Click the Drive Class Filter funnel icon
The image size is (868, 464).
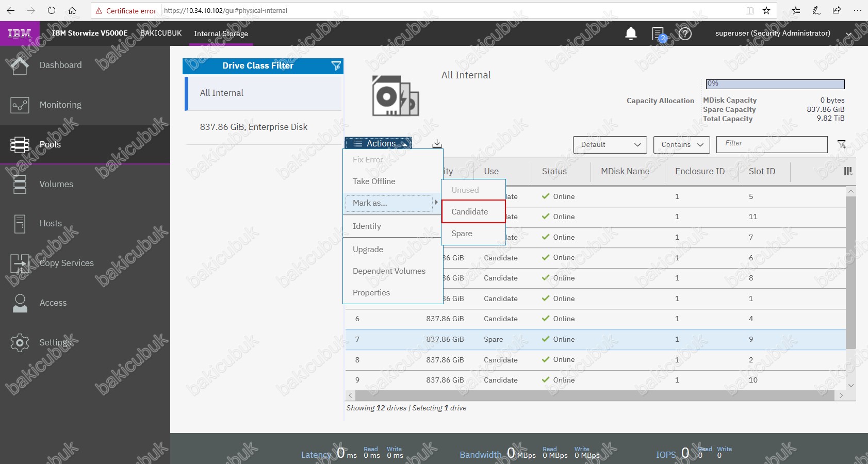coord(336,65)
